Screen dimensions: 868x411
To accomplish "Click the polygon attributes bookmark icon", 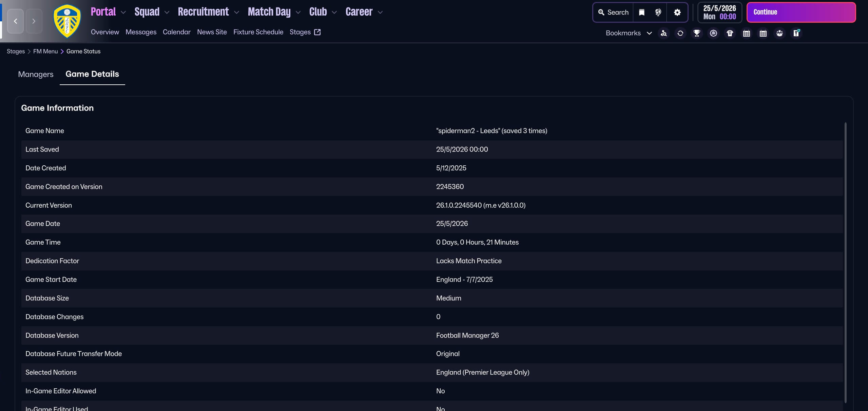I will click(713, 33).
